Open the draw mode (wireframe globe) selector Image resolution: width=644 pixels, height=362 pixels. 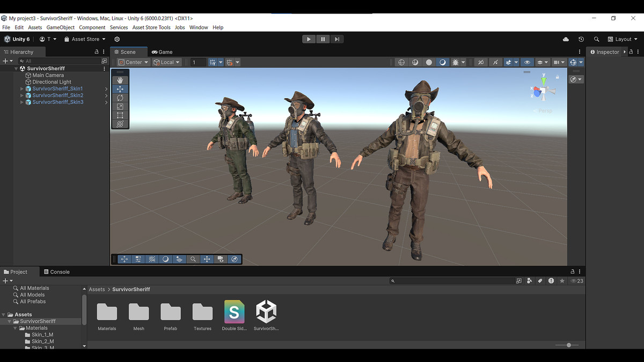coord(401,62)
